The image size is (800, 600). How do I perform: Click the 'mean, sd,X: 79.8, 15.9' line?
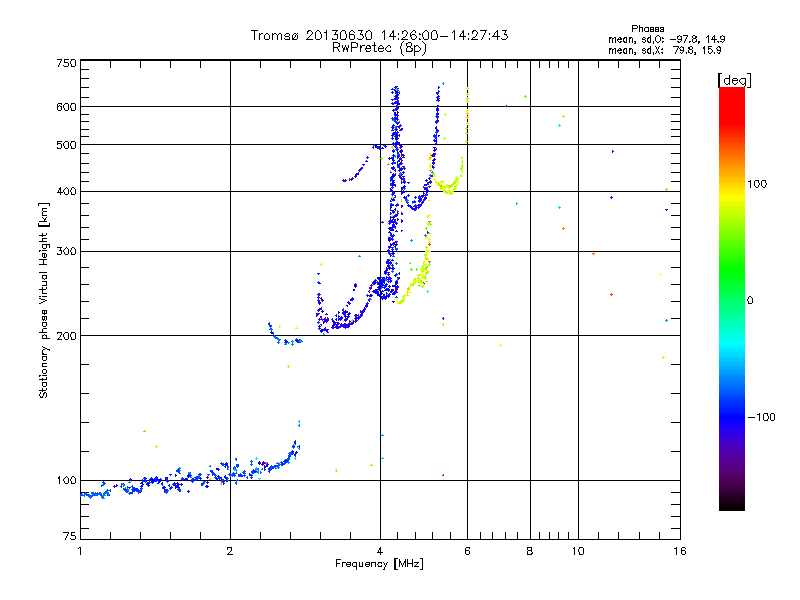coord(665,50)
